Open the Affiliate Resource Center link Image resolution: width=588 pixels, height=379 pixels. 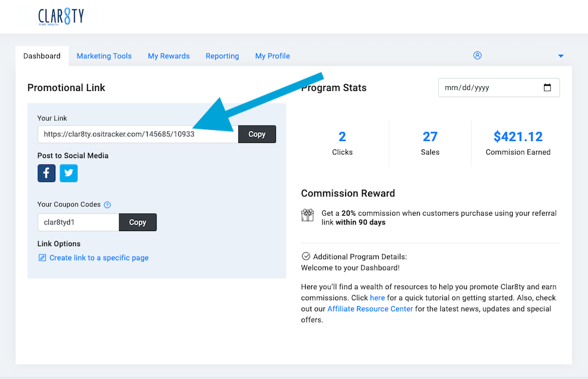click(370, 309)
